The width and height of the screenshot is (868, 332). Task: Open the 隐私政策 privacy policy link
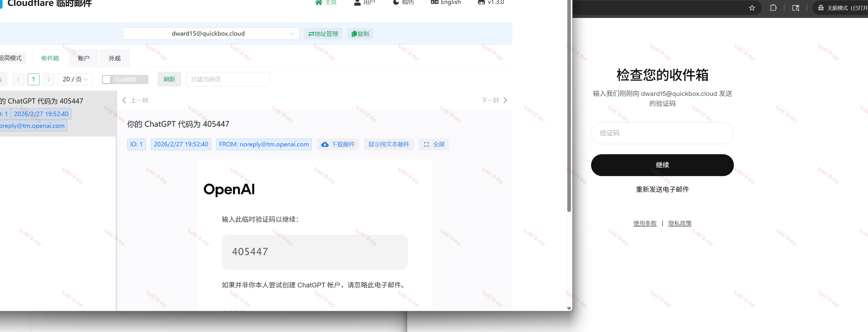680,223
